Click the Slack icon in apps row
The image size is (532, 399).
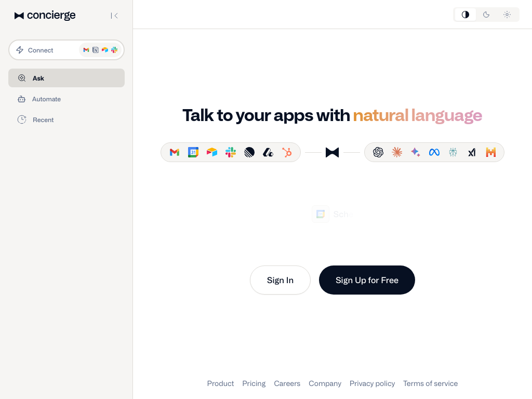(231, 152)
